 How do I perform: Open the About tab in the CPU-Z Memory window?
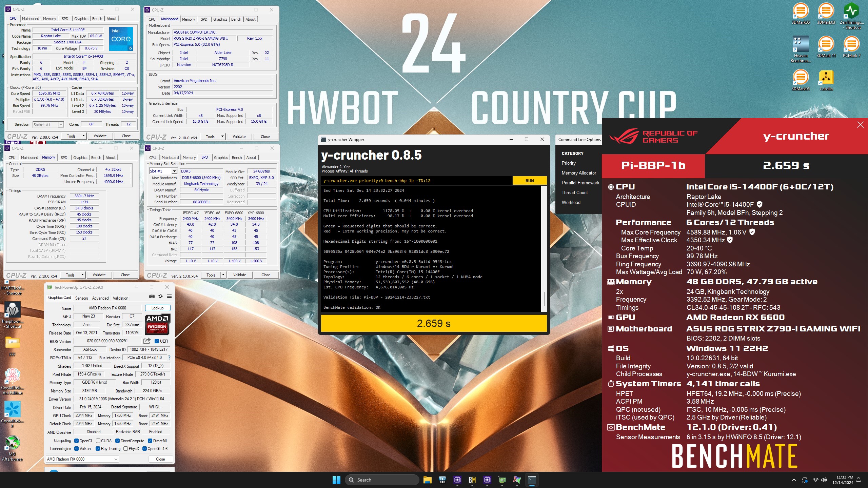(x=111, y=158)
